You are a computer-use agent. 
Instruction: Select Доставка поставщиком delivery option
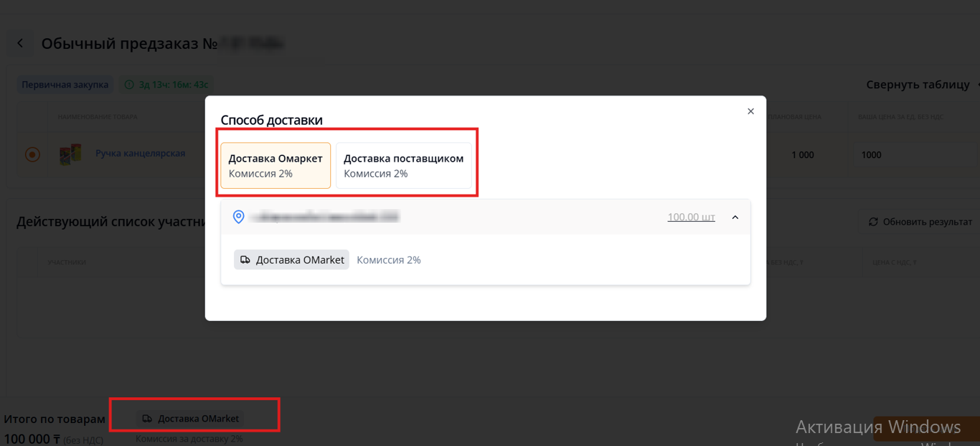pos(404,166)
